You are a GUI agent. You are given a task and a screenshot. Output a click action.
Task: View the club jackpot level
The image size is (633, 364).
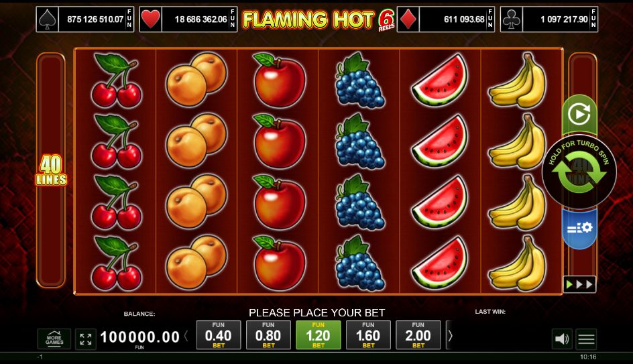click(549, 19)
